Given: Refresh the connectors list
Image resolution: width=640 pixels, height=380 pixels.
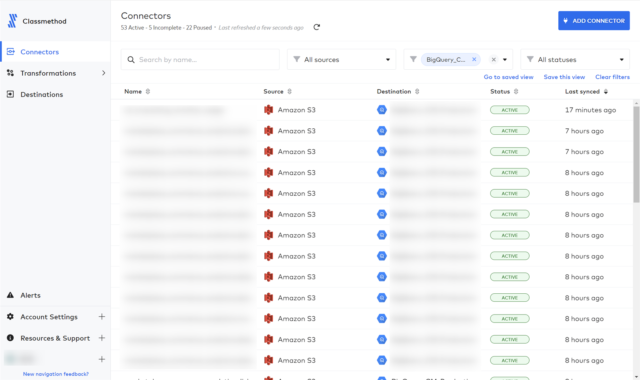Looking at the screenshot, I should (x=316, y=27).
